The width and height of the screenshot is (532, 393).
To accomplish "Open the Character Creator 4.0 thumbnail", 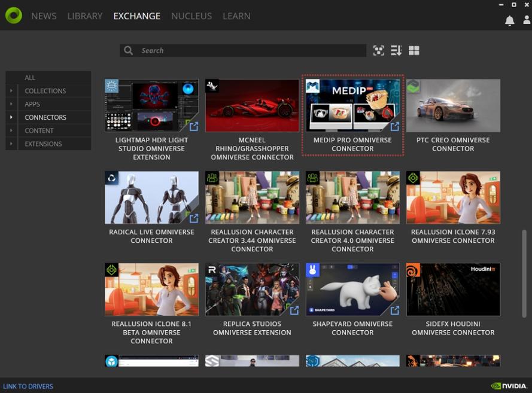I will [x=352, y=197].
